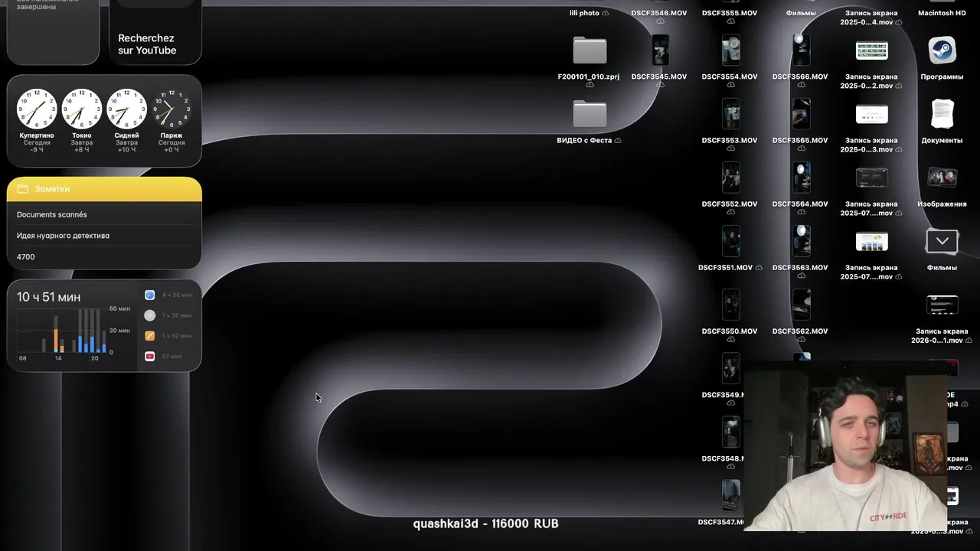Select the DSCF3545.MOV video file
The width and height of the screenshot is (980, 551).
(x=660, y=51)
